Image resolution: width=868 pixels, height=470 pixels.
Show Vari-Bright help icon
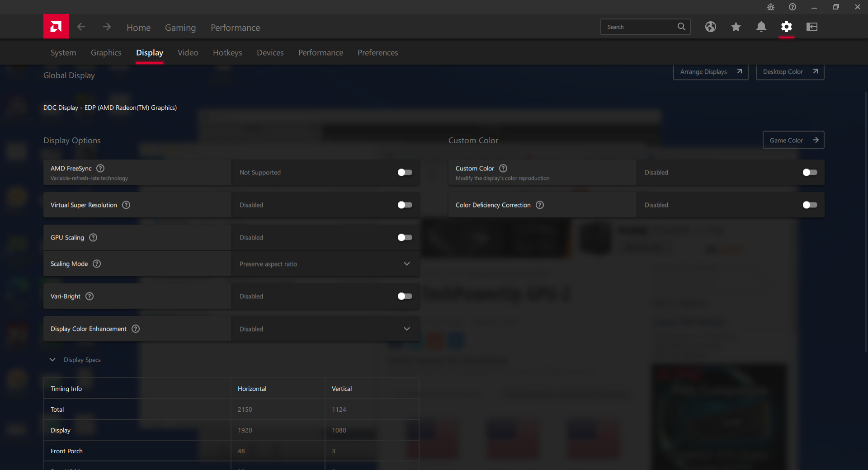(90, 296)
